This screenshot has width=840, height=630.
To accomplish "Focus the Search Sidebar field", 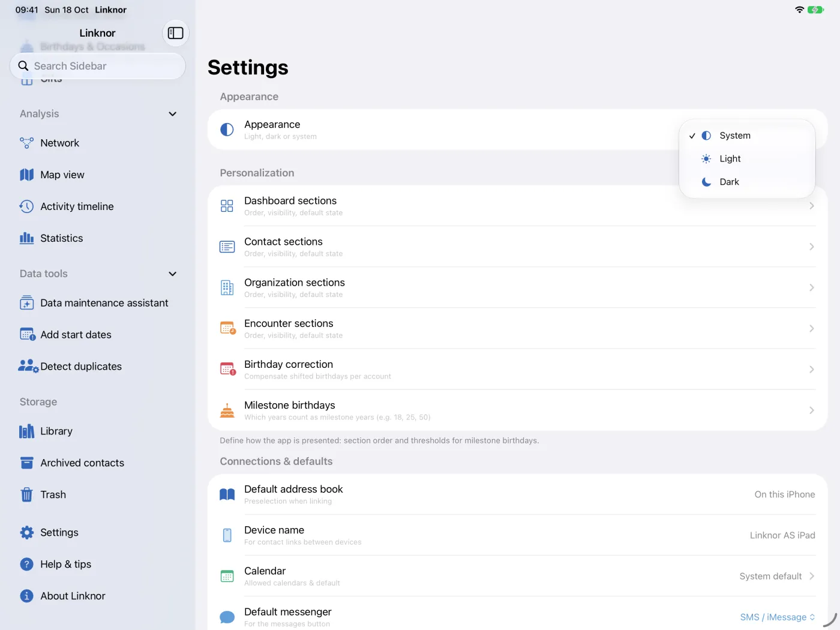I will tap(98, 66).
